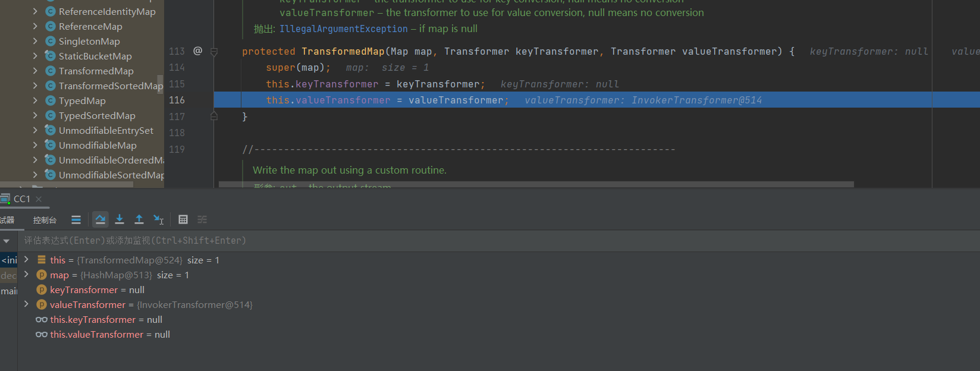The width and height of the screenshot is (980, 371).
Task: Switch to the 控制台 console tab
Action: pos(45,220)
